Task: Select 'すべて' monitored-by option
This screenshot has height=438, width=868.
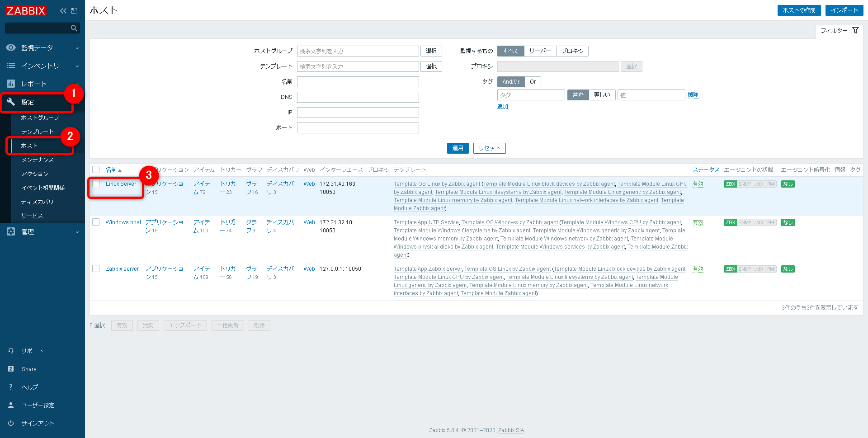Action: point(511,51)
